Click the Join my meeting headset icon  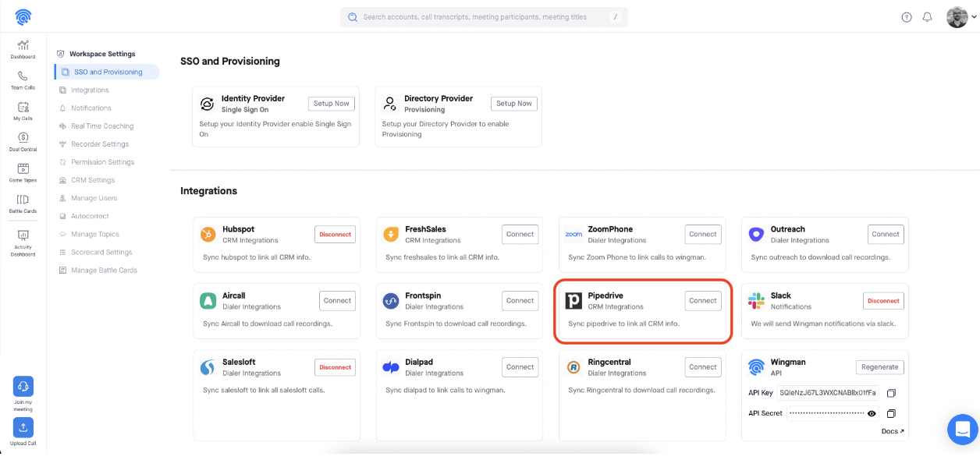tap(23, 386)
